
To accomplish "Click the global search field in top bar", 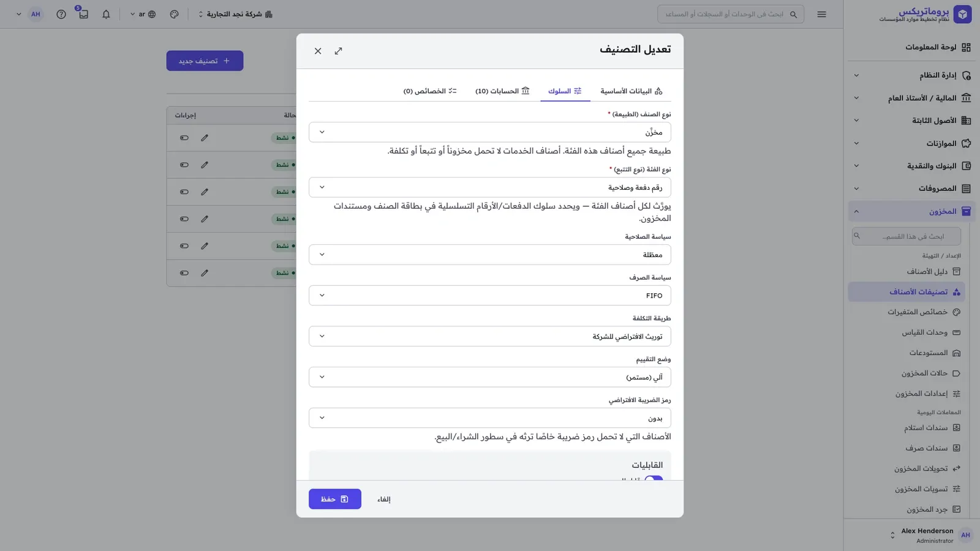I will (731, 14).
